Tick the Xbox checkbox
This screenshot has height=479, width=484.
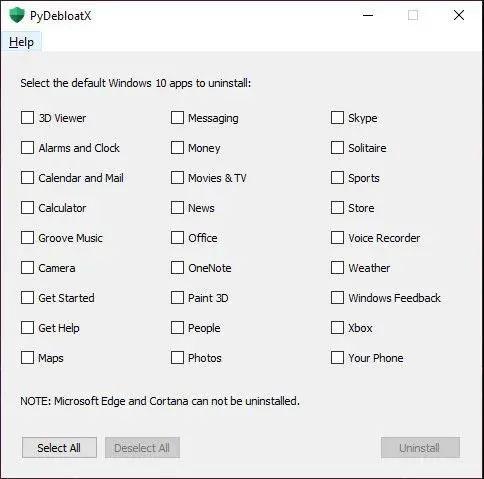337,328
